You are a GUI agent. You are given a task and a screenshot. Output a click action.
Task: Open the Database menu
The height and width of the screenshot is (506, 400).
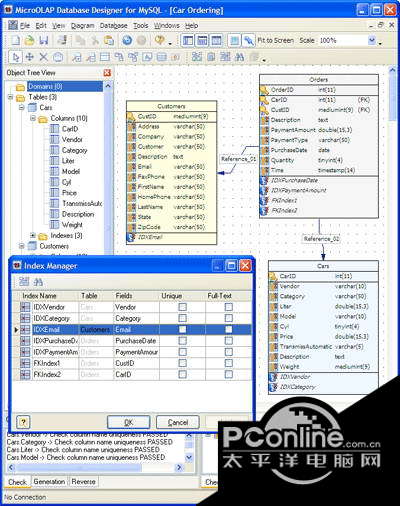[113, 26]
